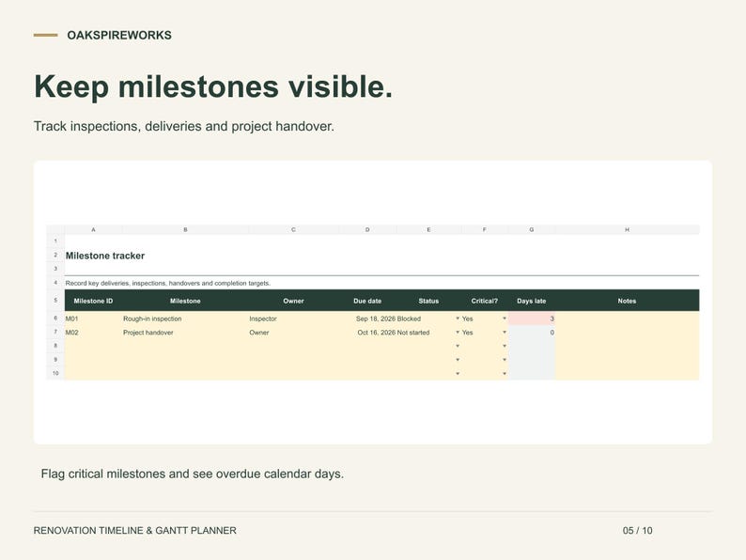Select column A header
Viewport: 746px width, 560px height.
[x=93, y=230]
